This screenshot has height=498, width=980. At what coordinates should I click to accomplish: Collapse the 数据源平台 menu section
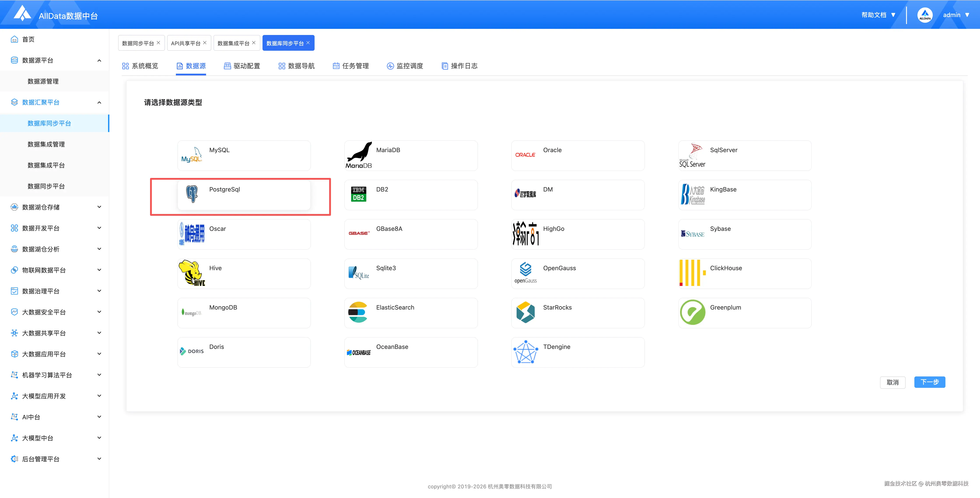pos(99,60)
